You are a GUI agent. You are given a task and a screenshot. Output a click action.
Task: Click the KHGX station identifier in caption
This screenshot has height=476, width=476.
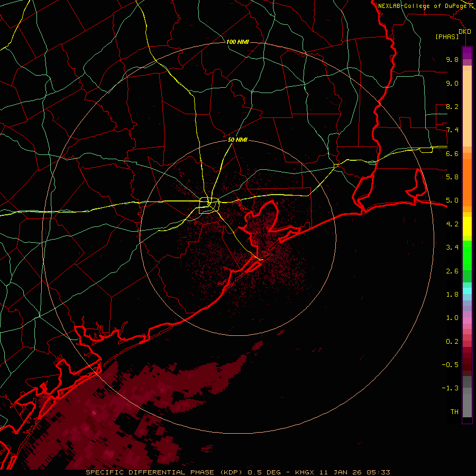click(x=305, y=472)
